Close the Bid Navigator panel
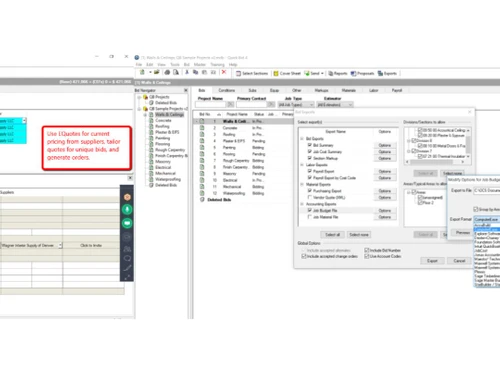Image resolution: width=500 pixels, height=375 pixels. [x=186, y=90]
